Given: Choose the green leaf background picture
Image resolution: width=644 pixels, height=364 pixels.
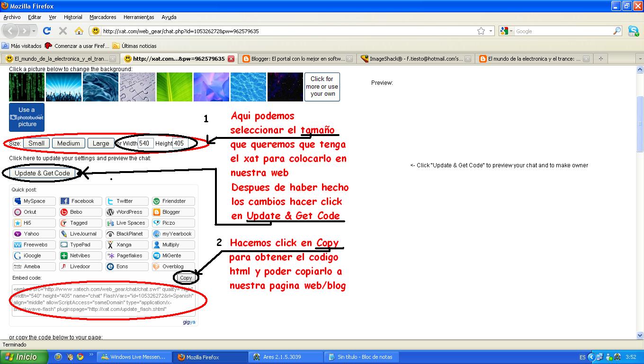Looking at the screenshot, I should tap(174, 87).
